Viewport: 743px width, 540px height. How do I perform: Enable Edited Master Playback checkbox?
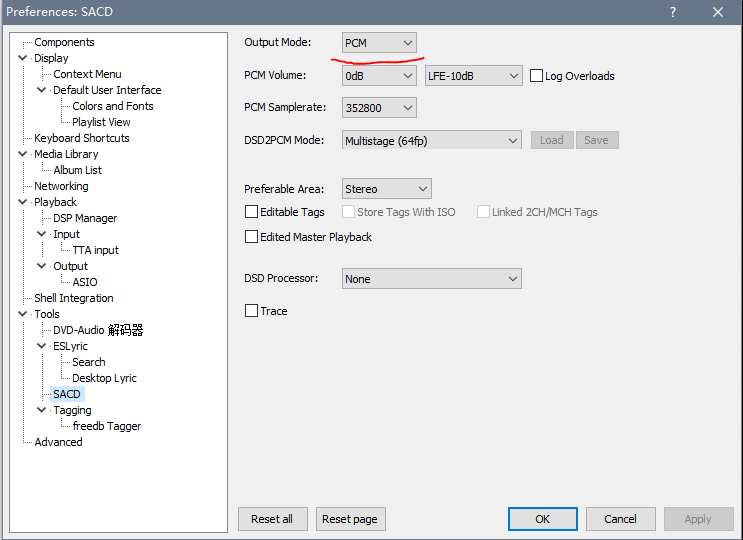tap(252, 237)
